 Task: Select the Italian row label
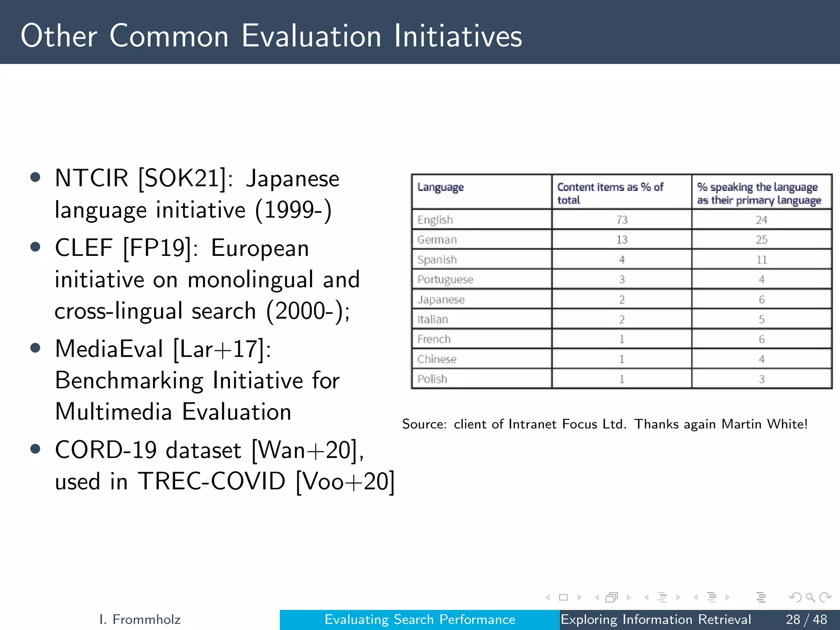coord(433,319)
